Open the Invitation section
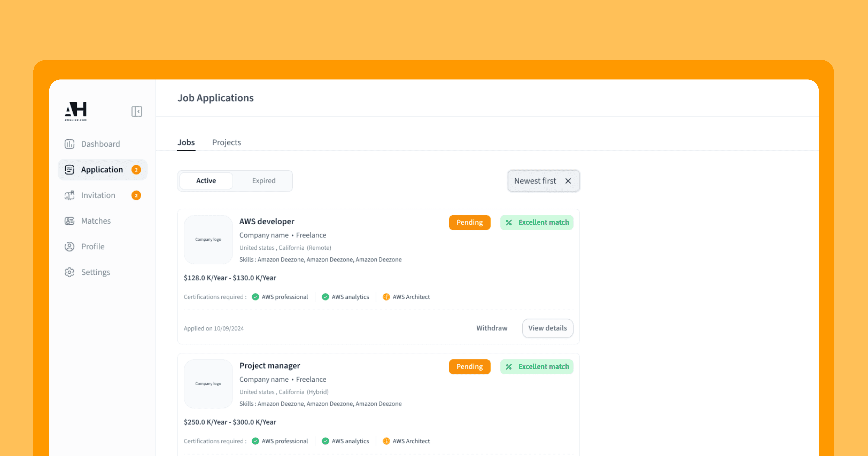868x456 pixels. [x=98, y=195]
